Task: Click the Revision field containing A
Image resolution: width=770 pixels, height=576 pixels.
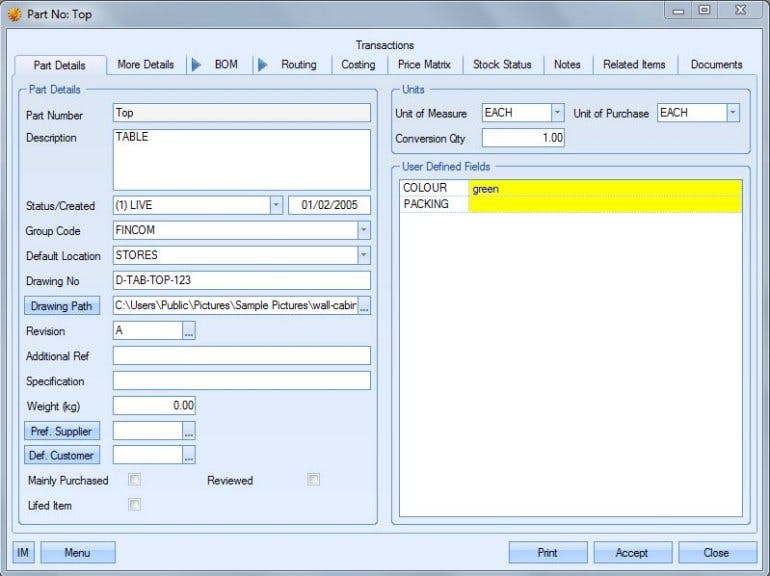Action: [148, 331]
